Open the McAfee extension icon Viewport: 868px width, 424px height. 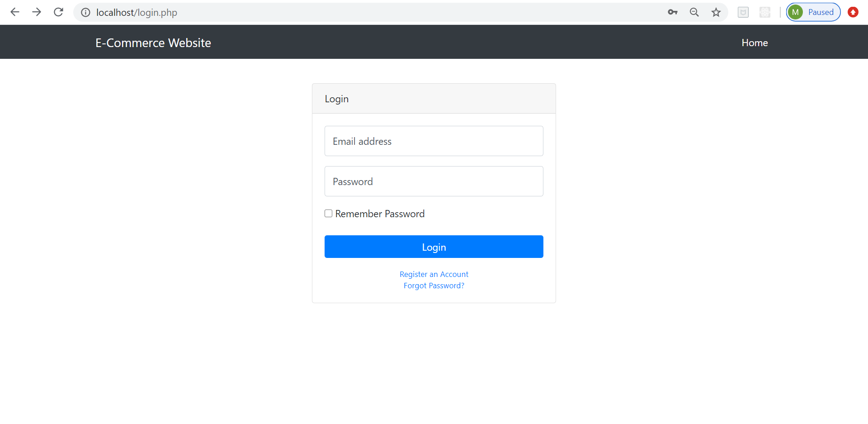coord(743,12)
